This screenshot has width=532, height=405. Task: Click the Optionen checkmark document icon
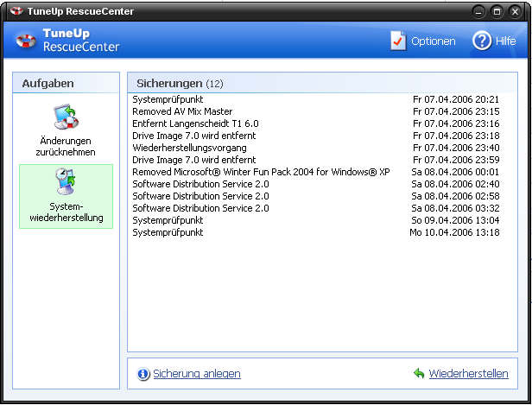tap(397, 41)
